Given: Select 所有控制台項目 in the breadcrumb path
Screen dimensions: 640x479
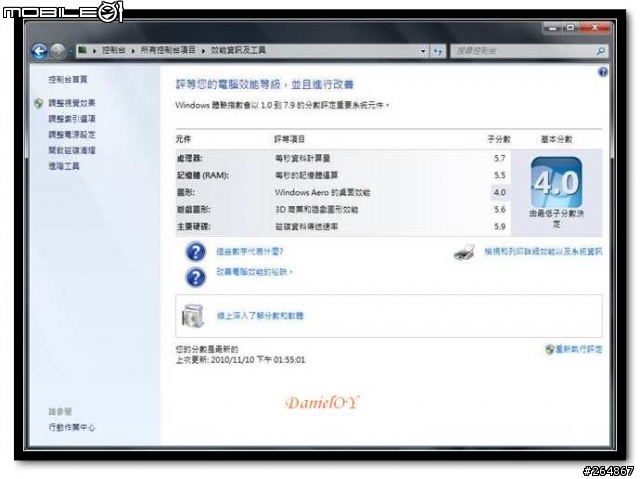Looking at the screenshot, I should (x=168, y=51).
